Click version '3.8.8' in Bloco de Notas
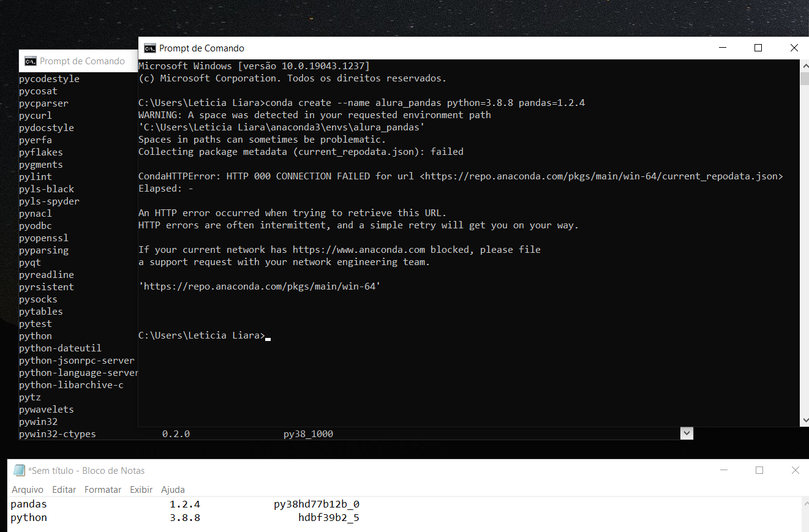 tap(185, 518)
